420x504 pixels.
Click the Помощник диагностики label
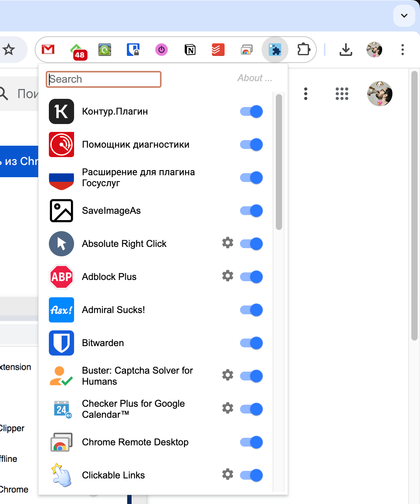136,145
